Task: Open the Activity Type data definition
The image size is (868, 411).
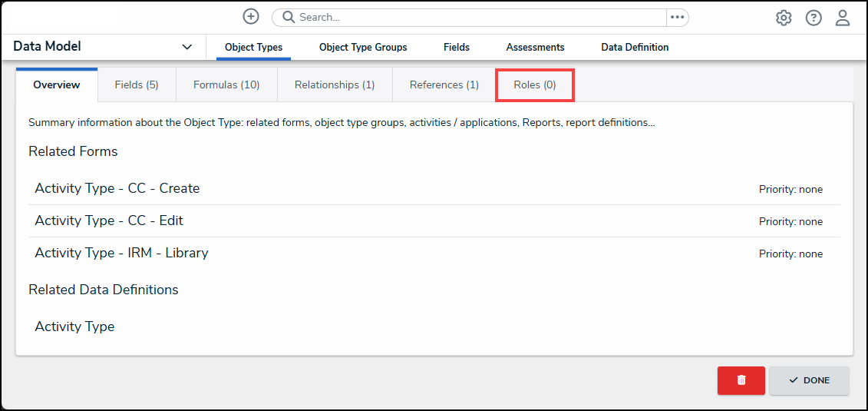Action: 74,326
